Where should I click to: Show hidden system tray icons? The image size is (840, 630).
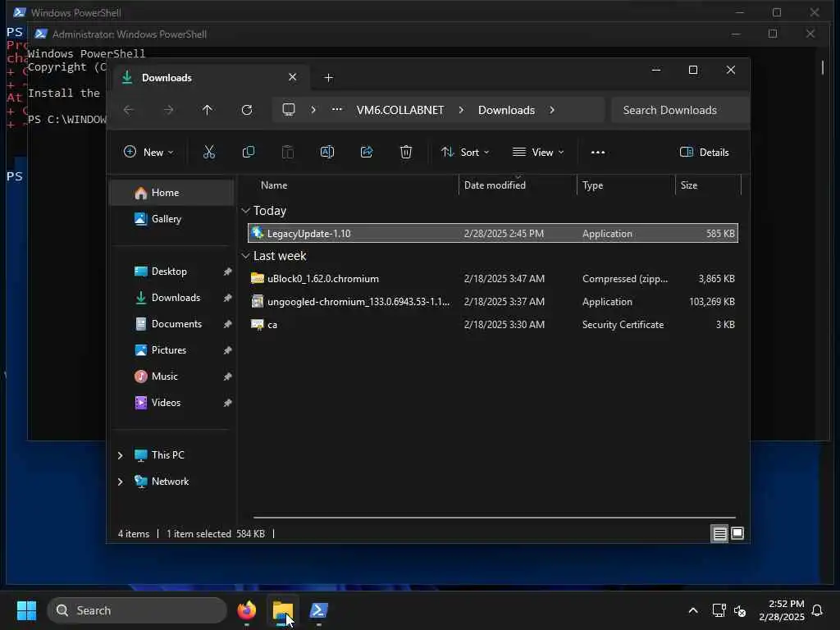[692, 610]
